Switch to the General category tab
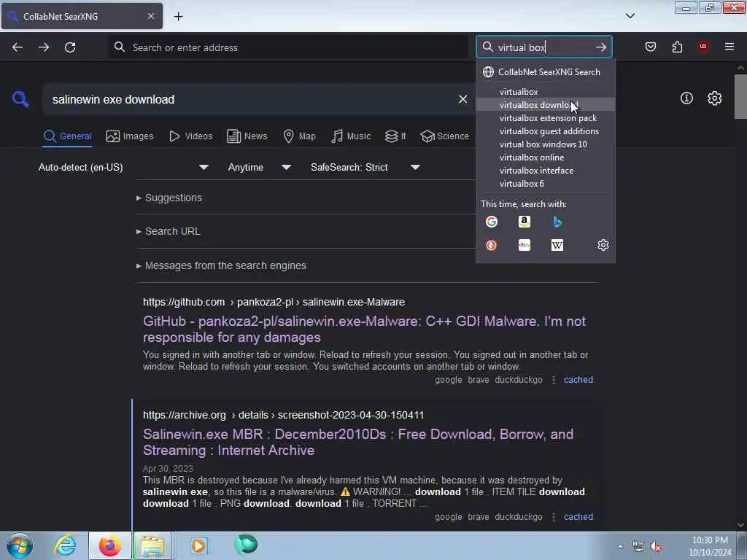Image resolution: width=747 pixels, height=560 pixels. (x=68, y=136)
